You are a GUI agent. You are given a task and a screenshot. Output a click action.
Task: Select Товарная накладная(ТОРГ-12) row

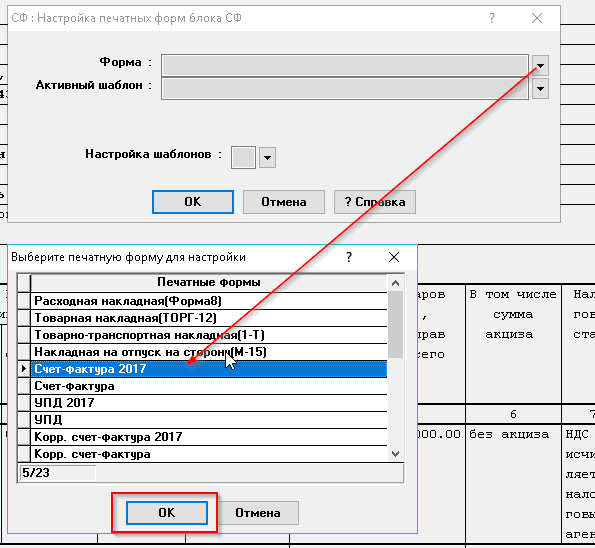(x=209, y=318)
